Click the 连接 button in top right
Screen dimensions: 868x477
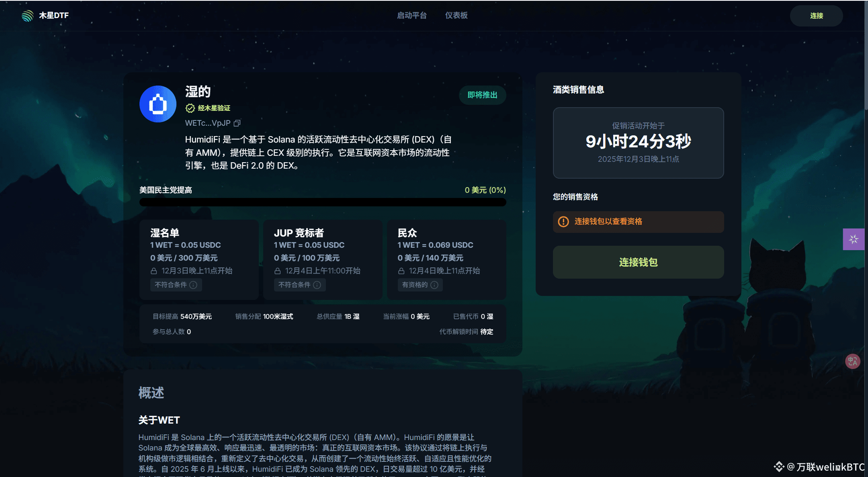[x=816, y=16]
